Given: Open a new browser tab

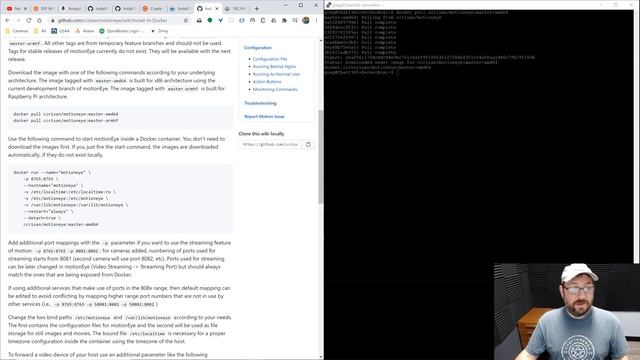Looking at the screenshot, I should [x=257, y=8].
